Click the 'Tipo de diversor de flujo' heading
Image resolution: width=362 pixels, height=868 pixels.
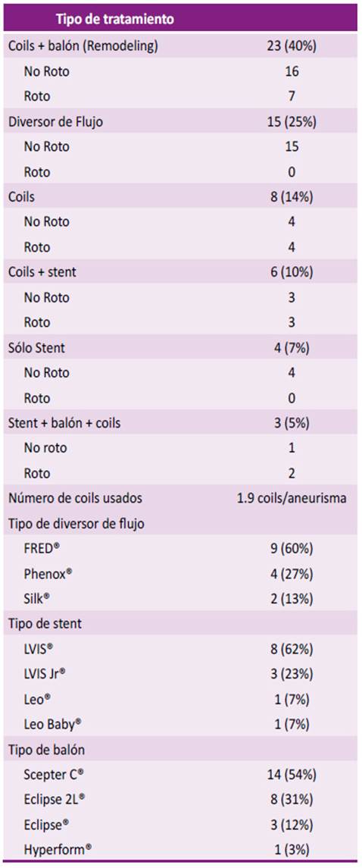pos(76,523)
